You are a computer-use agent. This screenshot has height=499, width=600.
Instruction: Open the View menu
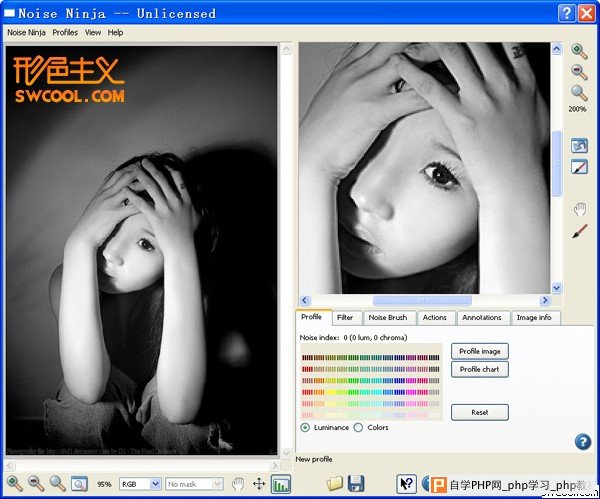click(93, 33)
